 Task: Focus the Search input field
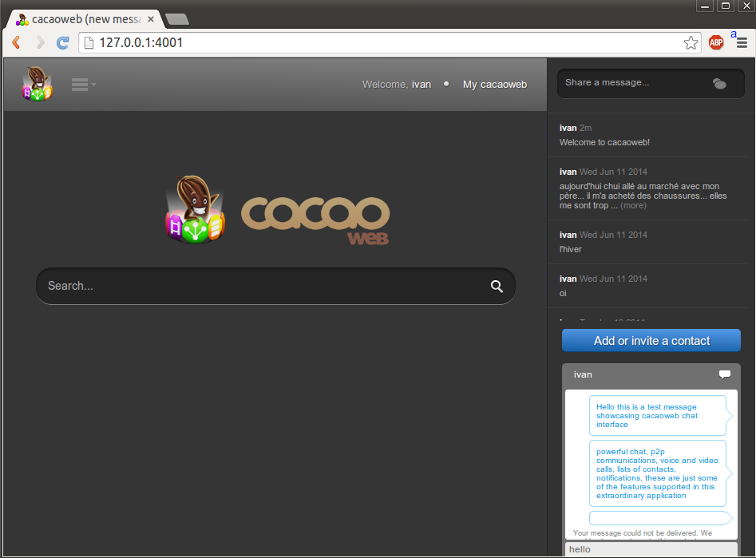pos(275,286)
